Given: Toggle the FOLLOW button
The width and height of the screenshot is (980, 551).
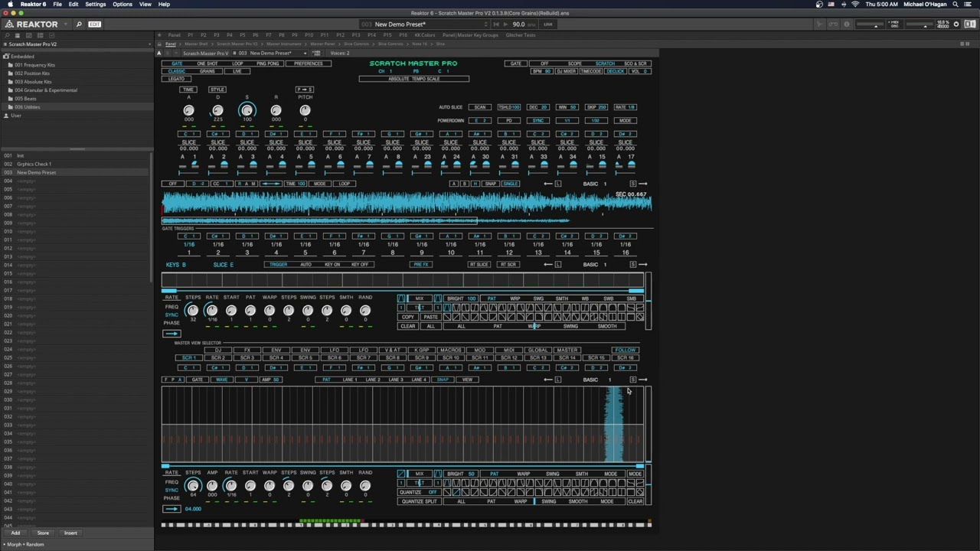Looking at the screenshot, I should (x=625, y=350).
